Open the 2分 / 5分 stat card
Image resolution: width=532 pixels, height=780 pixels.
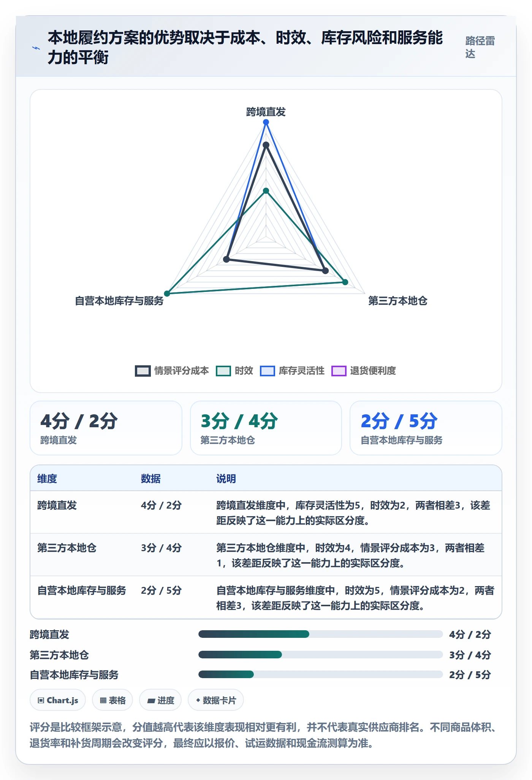click(426, 428)
